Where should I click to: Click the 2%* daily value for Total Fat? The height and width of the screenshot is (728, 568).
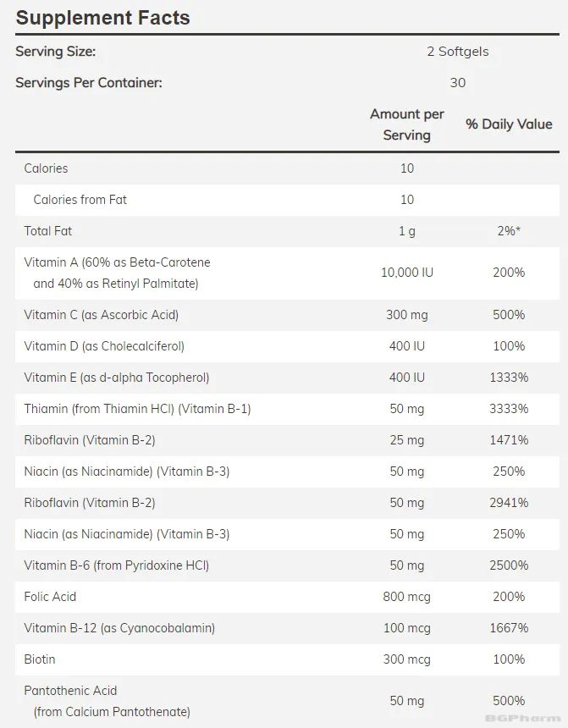tap(508, 231)
